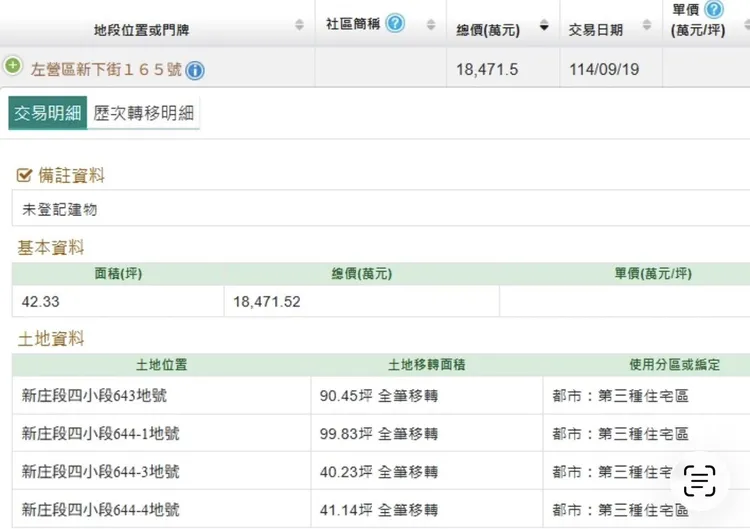Click 土地位置 column header
The height and width of the screenshot is (529, 750).
tap(161, 365)
